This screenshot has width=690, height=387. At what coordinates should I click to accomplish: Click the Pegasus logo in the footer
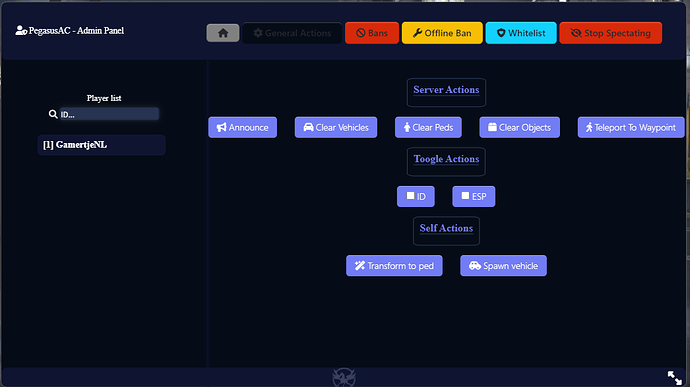(x=344, y=377)
